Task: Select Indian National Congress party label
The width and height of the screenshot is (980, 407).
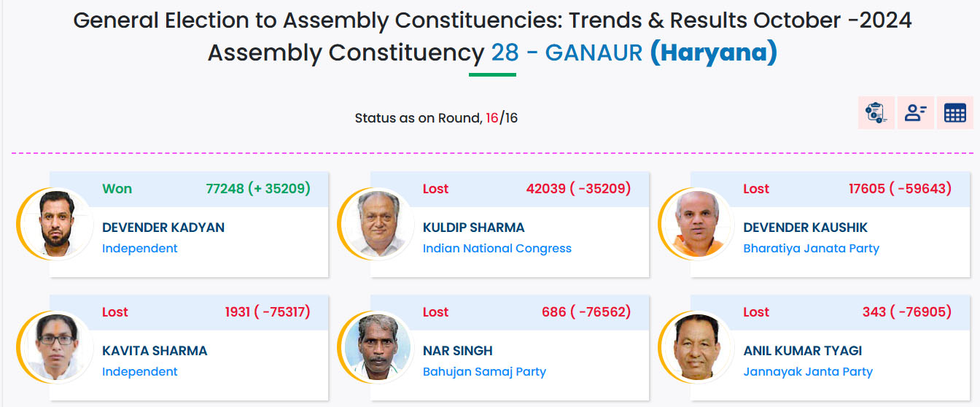Action: 497,249
